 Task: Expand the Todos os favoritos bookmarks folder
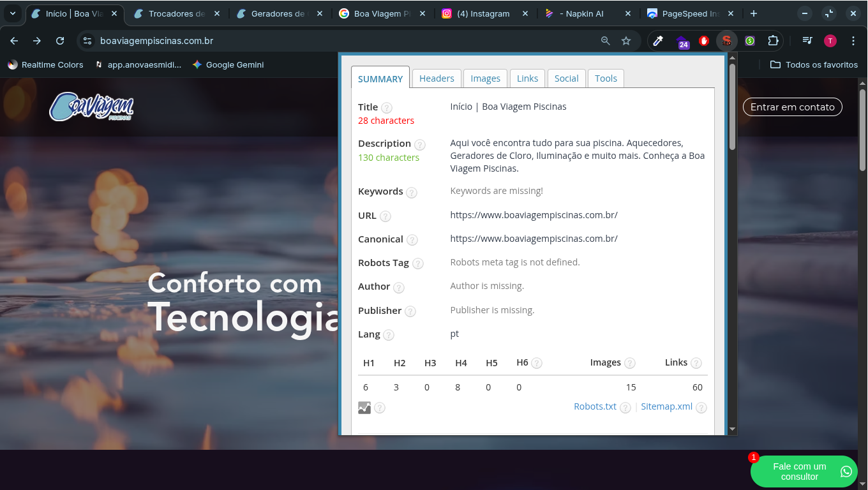click(814, 64)
